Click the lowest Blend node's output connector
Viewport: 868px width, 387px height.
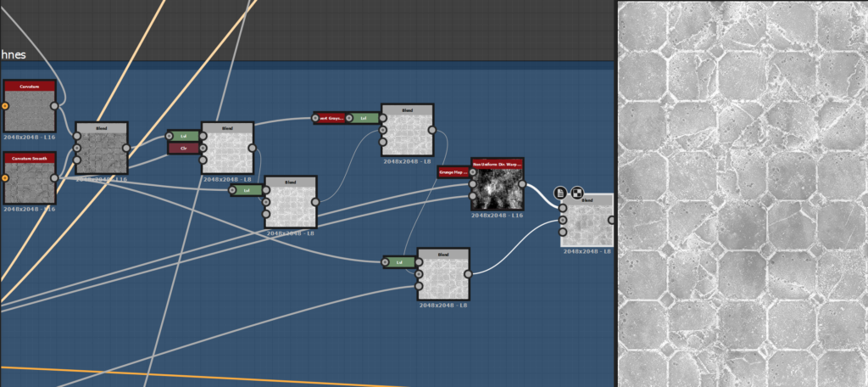[468, 274]
